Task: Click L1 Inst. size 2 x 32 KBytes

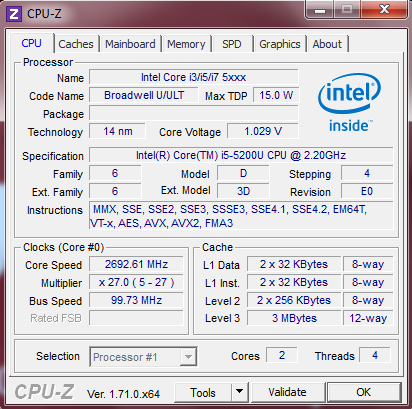Action: point(294,282)
